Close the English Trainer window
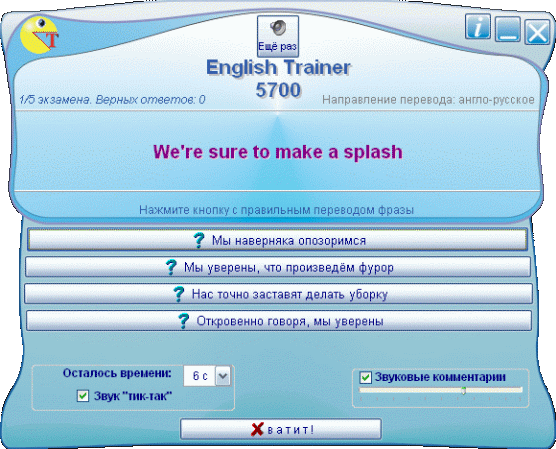Viewport: 556px width, 449px height. [537, 32]
